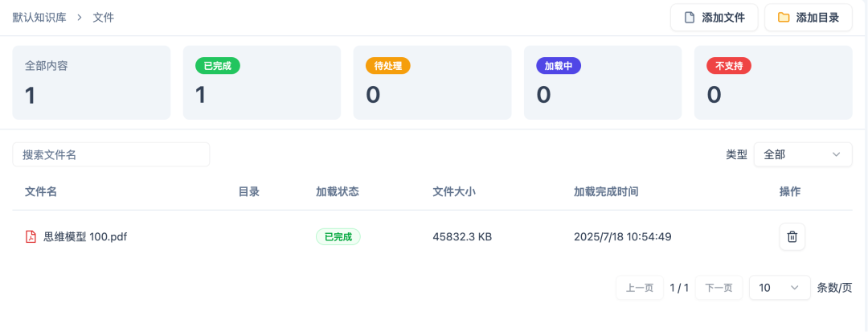The image size is (868, 332).
Task: Go to 上一页 previous page
Action: pyautogui.click(x=640, y=288)
